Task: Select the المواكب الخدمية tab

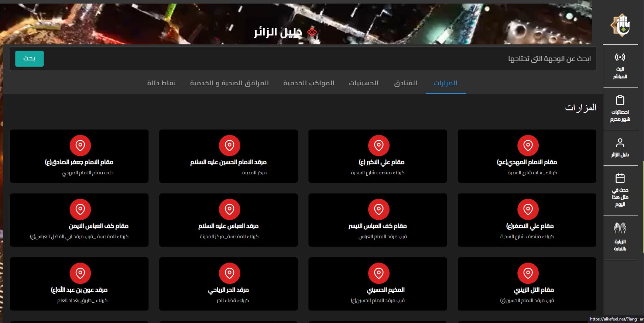Action: [x=309, y=83]
